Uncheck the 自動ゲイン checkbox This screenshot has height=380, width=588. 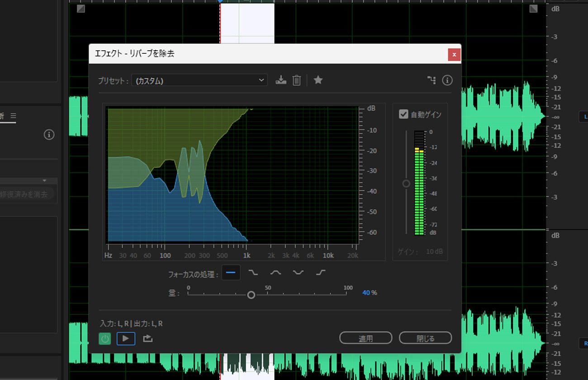[403, 114]
